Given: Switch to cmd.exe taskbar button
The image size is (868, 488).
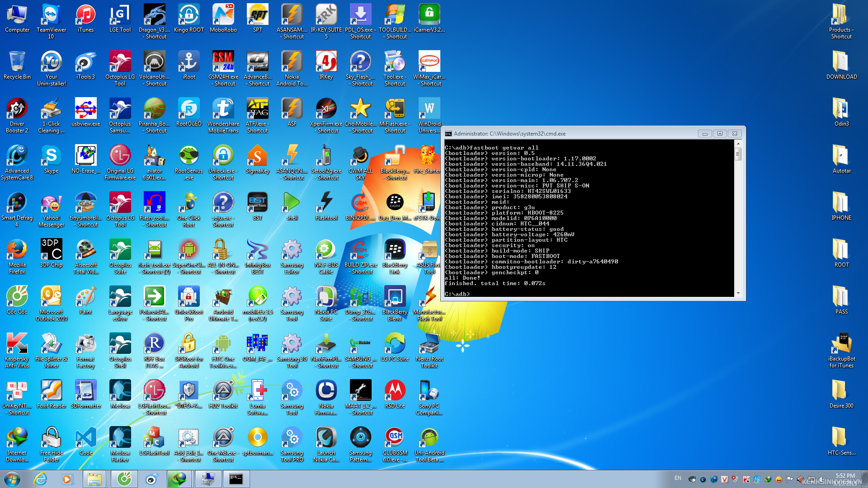Looking at the screenshot, I should point(236,479).
